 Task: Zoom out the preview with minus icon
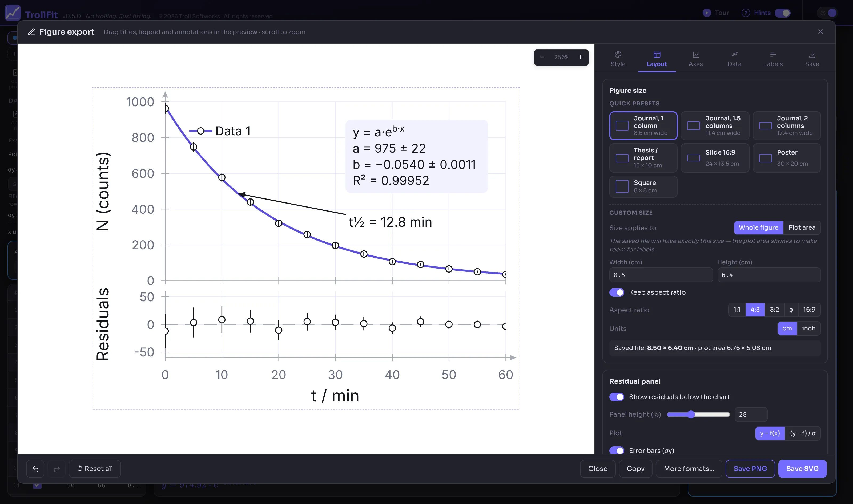(x=542, y=57)
